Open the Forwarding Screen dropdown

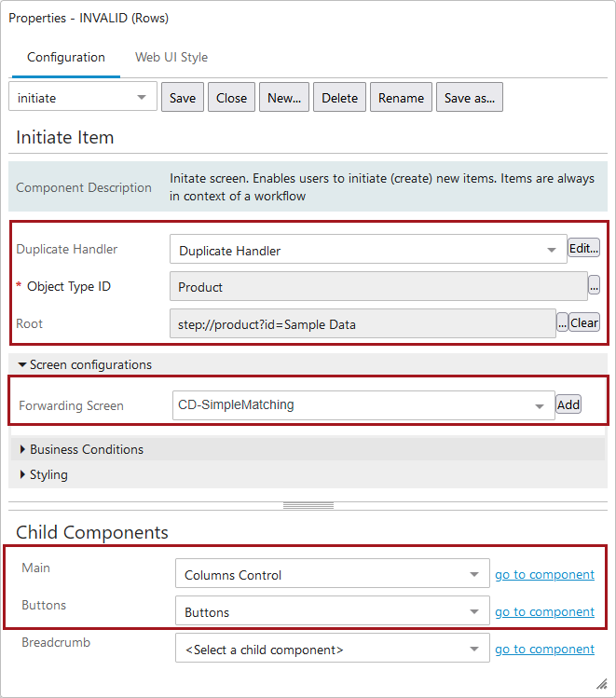[363, 405]
